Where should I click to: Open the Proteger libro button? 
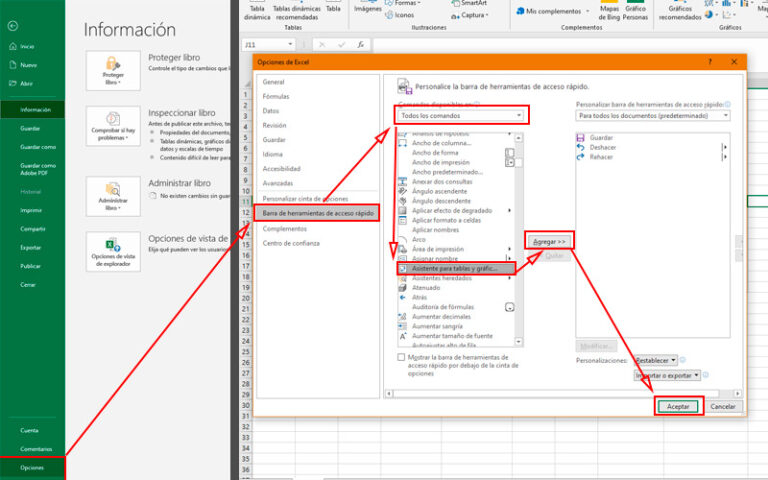pyautogui.click(x=113, y=71)
